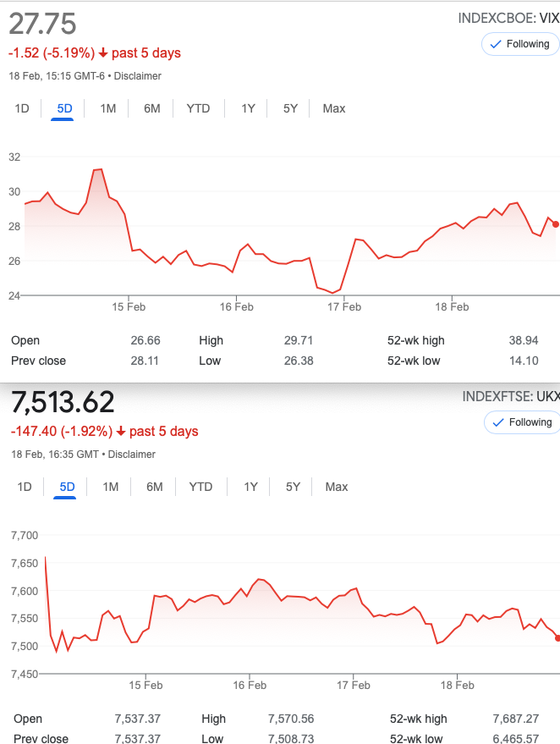Show the YTD range for UKX
Image resolution: width=560 pixels, height=744 pixels.
pos(200,487)
